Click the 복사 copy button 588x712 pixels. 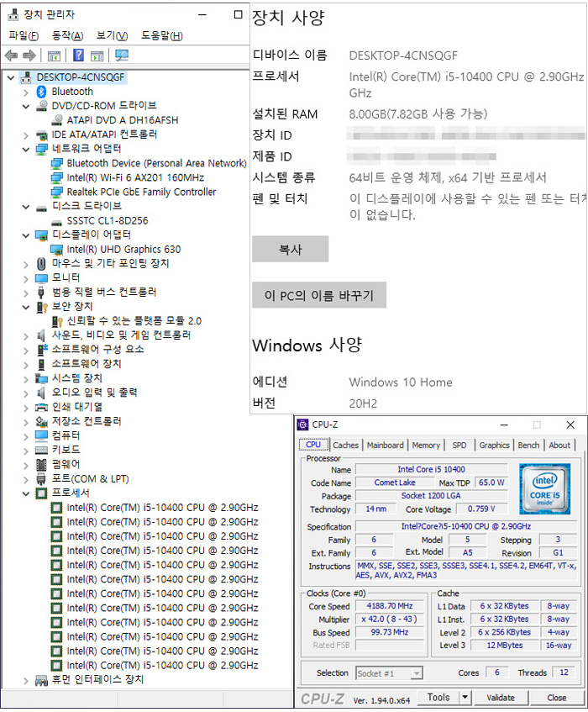(x=291, y=249)
